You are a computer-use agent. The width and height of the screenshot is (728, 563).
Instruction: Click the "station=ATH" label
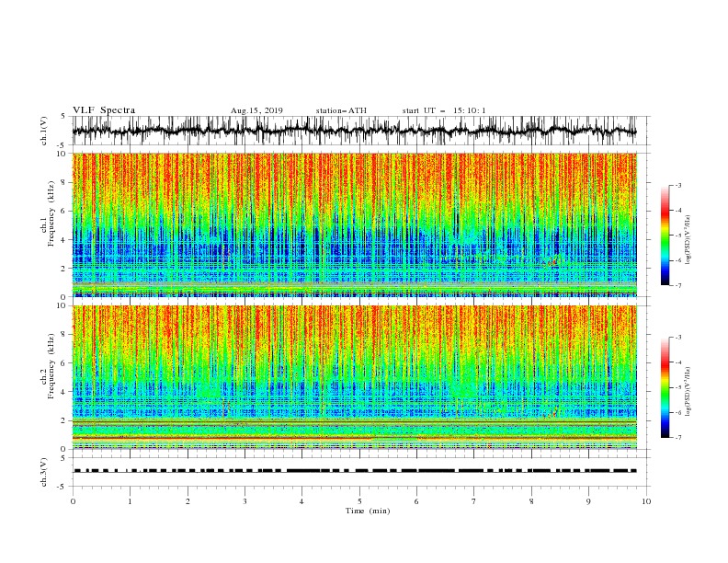tap(341, 110)
